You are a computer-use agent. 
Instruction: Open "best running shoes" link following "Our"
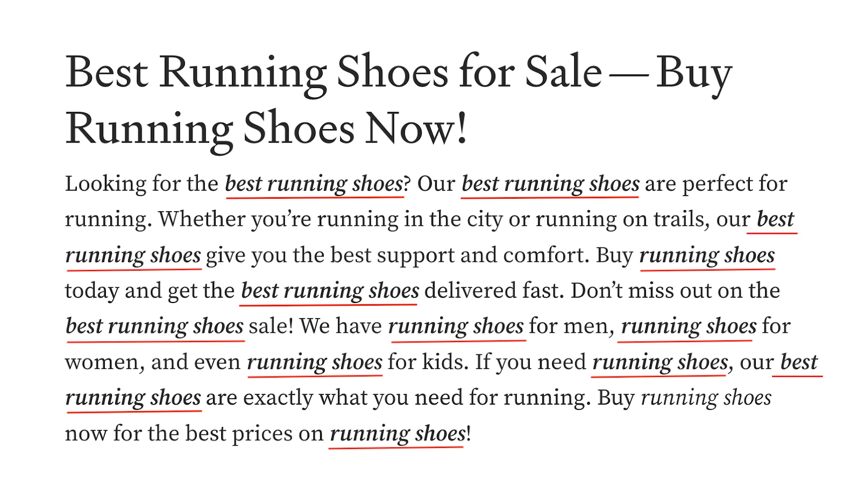pyautogui.click(x=550, y=184)
